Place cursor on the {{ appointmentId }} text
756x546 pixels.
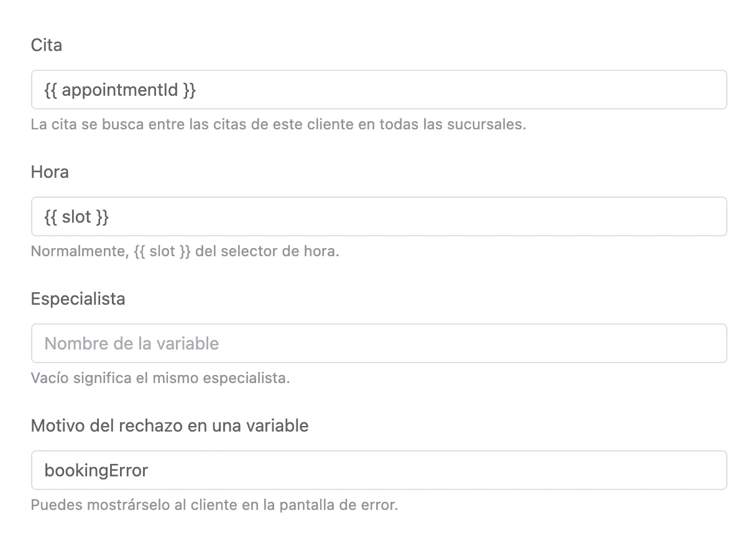[121, 90]
